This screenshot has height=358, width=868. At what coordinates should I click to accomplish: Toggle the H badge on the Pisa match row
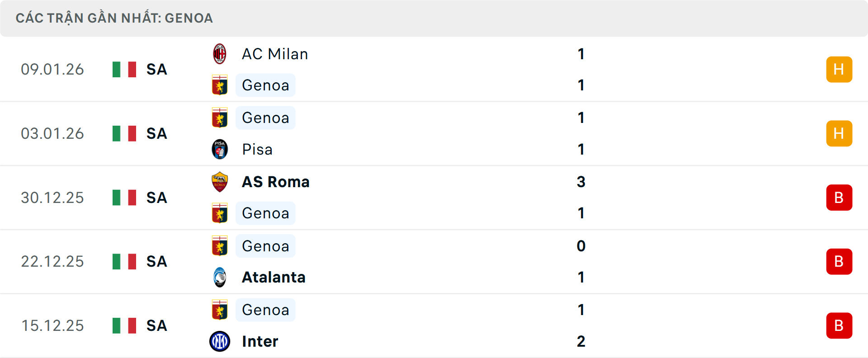point(839,133)
